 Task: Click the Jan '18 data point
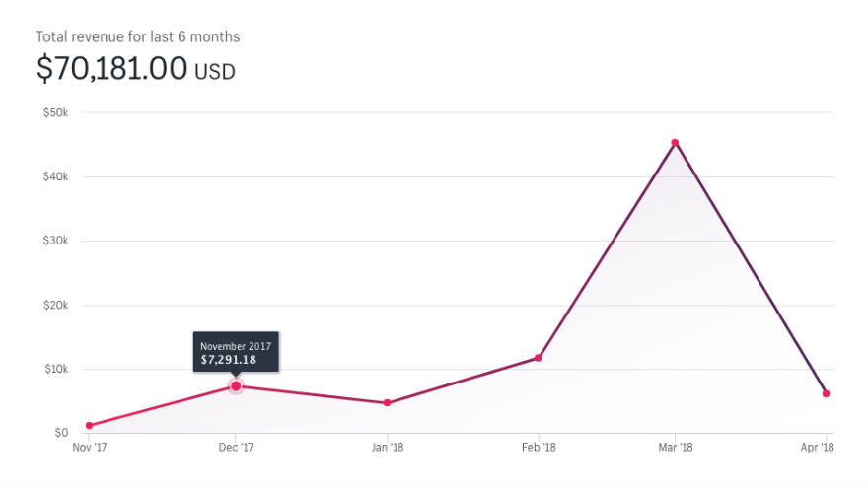click(x=387, y=403)
